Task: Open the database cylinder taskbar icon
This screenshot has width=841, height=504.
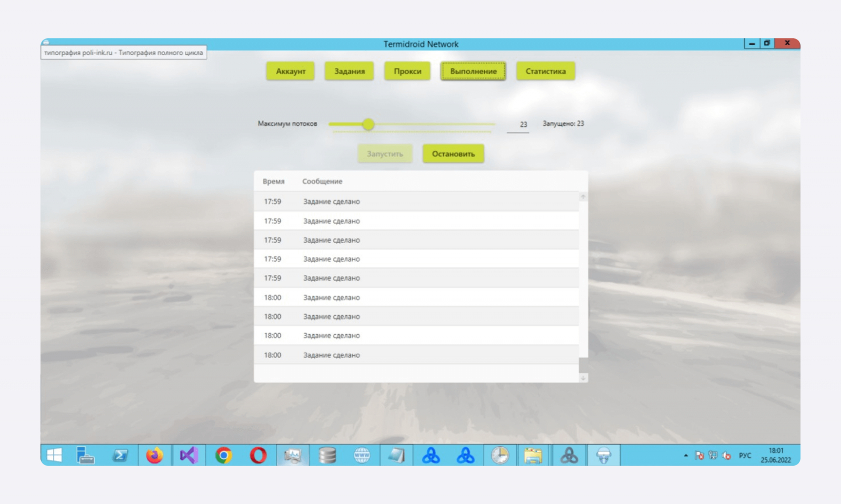Action: [x=327, y=455]
